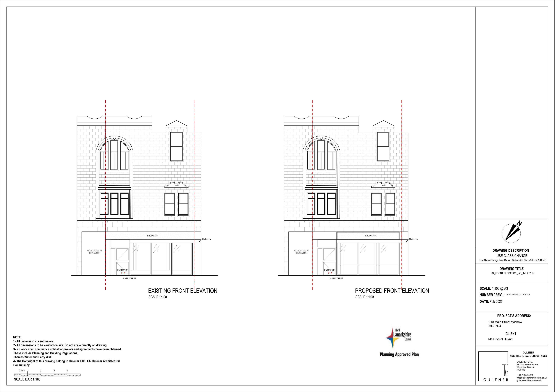Click the North Lanarkshire Council logo
Screen dimensions: 555x392
click(x=399, y=338)
